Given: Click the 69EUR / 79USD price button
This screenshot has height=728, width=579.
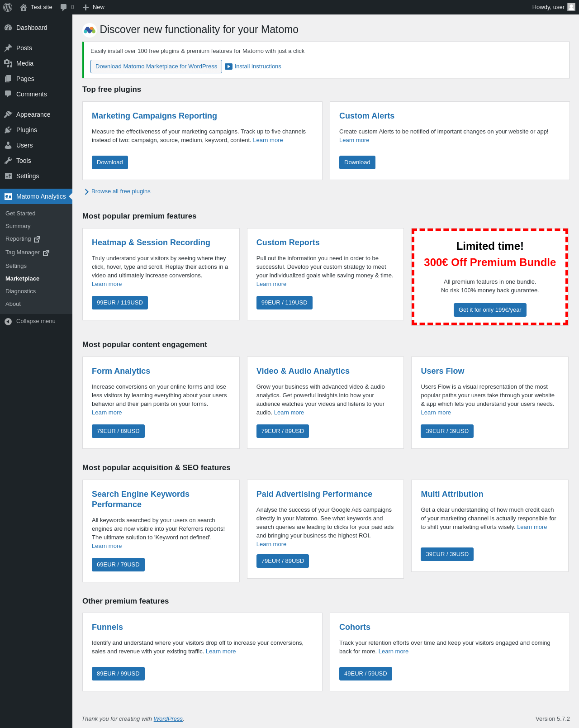Looking at the screenshot, I should click(x=118, y=565).
